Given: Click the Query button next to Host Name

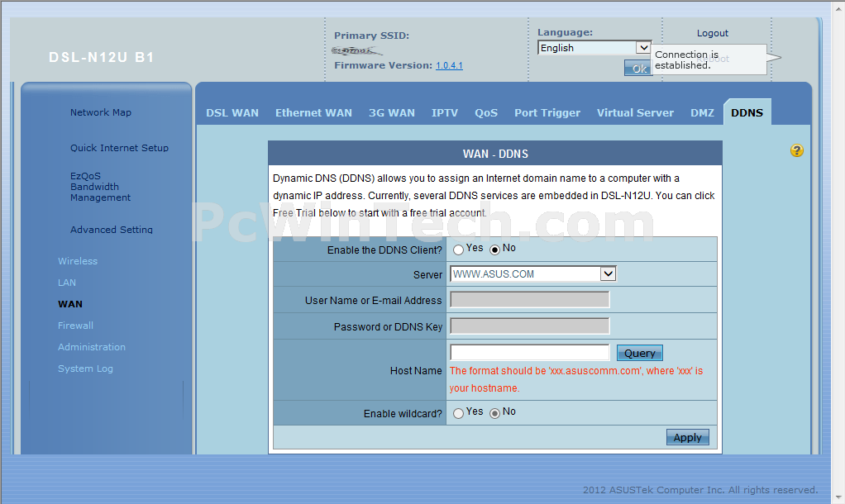Looking at the screenshot, I should pos(640,354).
